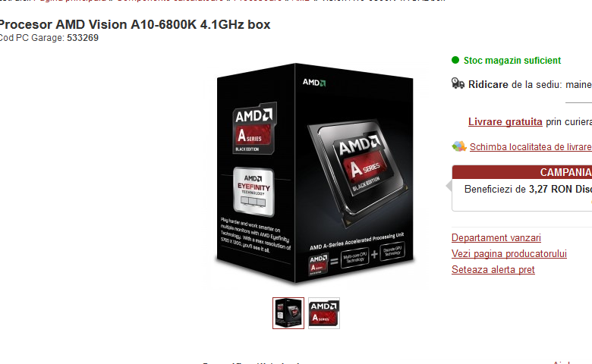Click Seteaza alerta pret link

pos(493,270)
